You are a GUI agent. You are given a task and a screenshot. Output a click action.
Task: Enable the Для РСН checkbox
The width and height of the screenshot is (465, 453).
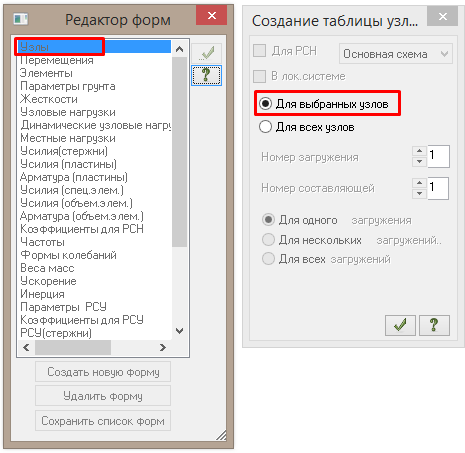click(x=259, y=51)
